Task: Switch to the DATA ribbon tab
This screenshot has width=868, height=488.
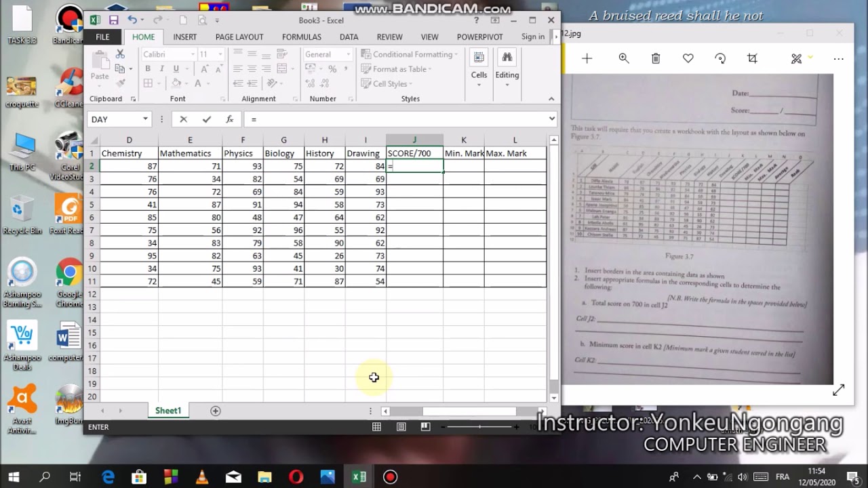Action: 349,37
